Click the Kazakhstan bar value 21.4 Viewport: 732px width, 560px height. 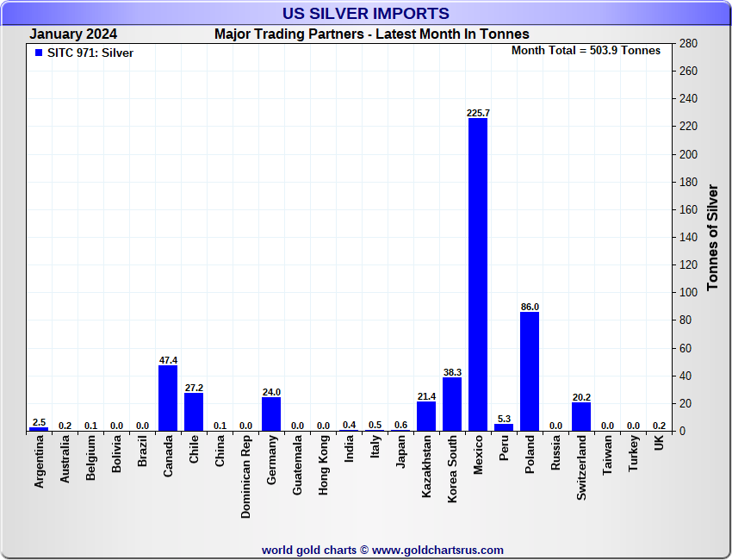tap(426, 396)
